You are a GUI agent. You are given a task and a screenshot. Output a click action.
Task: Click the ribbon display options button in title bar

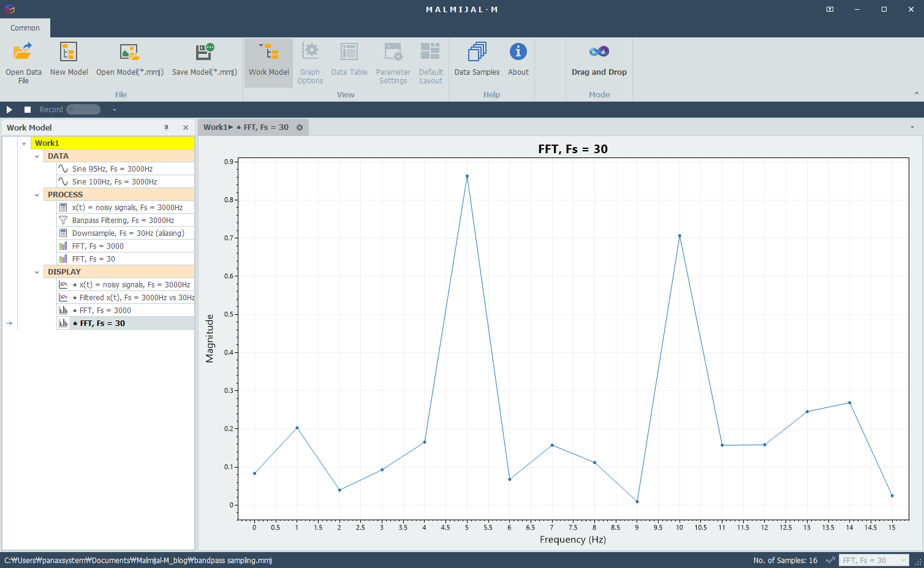(x=830, y=9)
